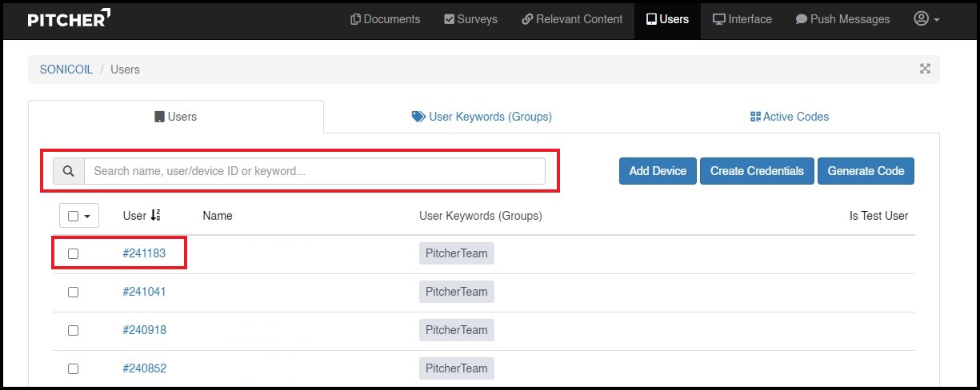Expand the select-all checkbox dropdown

coord(86,216)
